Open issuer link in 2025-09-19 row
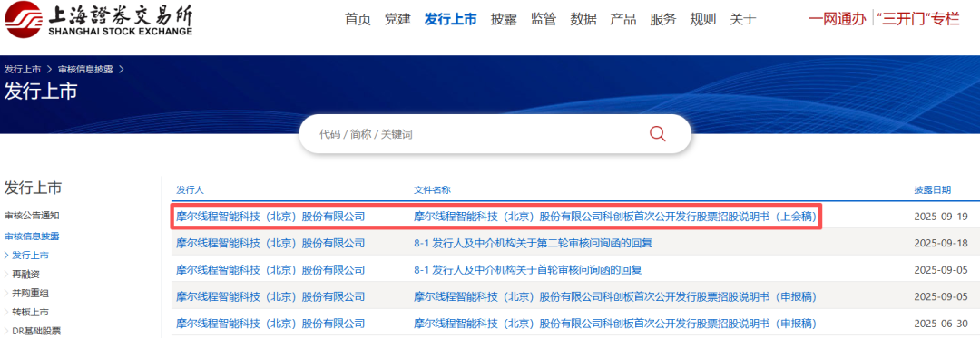Screen dimensions: 980x338 coord(270,217)
